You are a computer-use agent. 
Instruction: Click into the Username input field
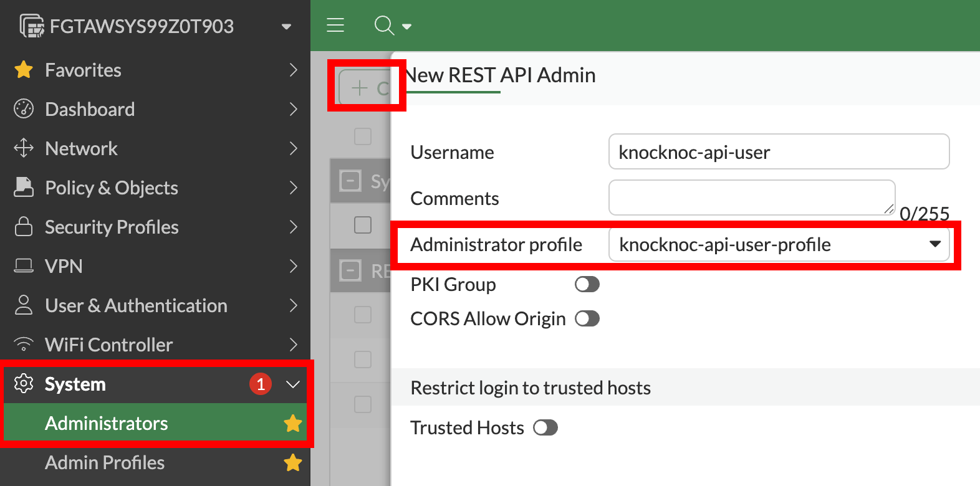[x=778, y=152]
